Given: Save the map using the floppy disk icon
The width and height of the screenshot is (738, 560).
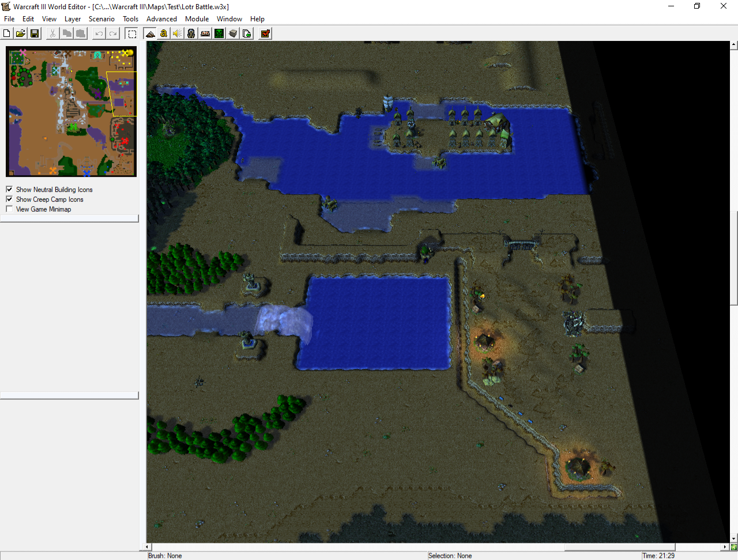Looking at the screenshot, I should (35, 33).
